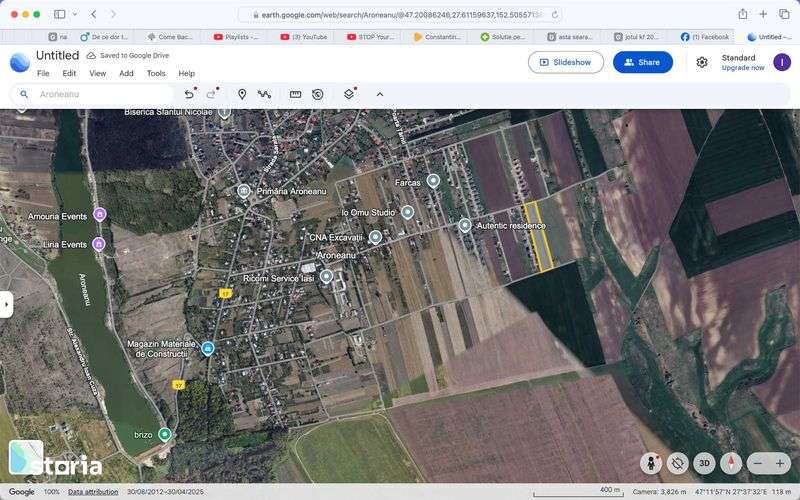Open the Safari share icon
Viewport: 800px width, 500px height.
click(743, 14)
